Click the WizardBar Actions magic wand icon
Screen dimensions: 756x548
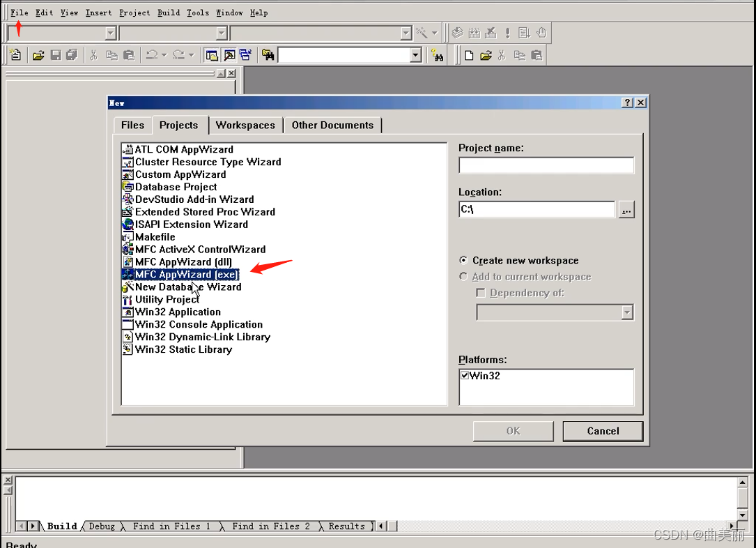422,33
